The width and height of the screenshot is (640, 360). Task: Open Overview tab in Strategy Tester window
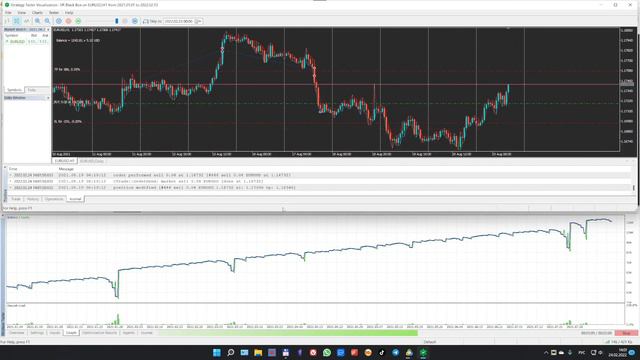pyautogui.click(x=17, y=333)
